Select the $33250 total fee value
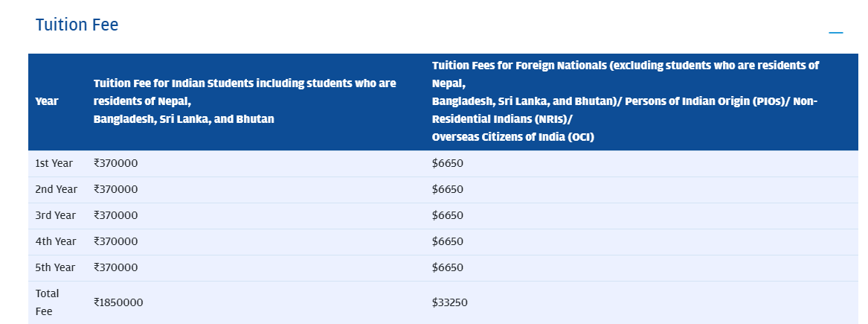 pyautogui.click(x=450, y=302)
